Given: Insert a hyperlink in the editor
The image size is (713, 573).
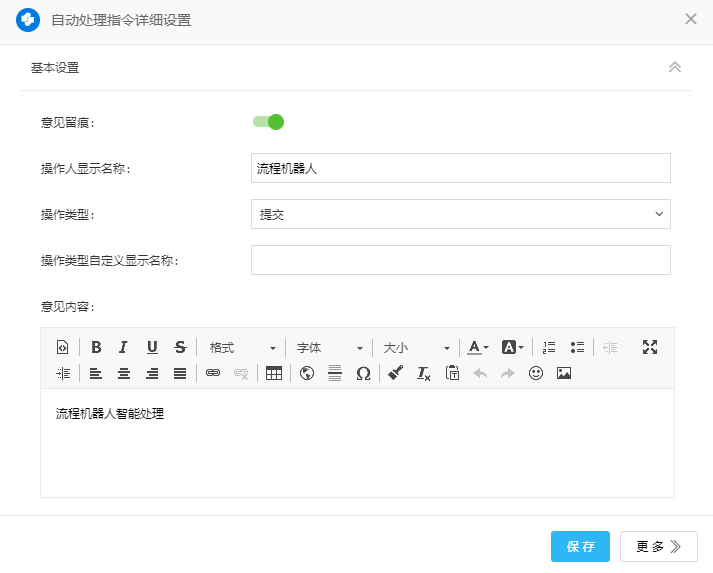Looking at the screenshot, I should 212,373.
